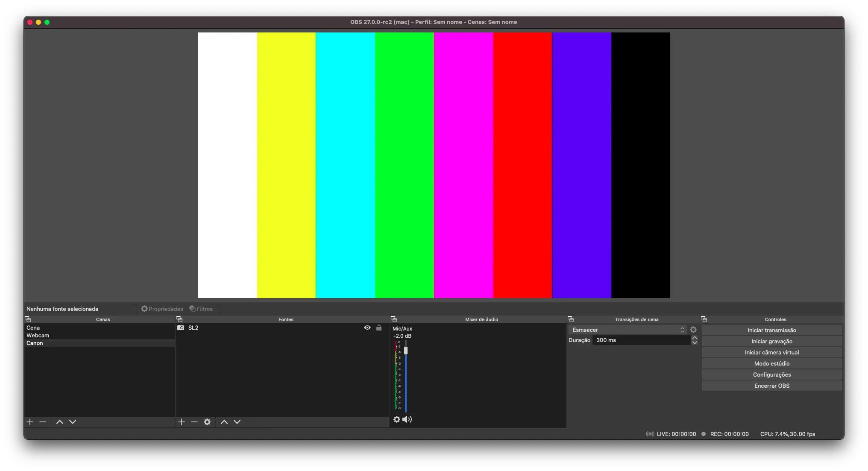Click Iniciar gravação button

771,341
